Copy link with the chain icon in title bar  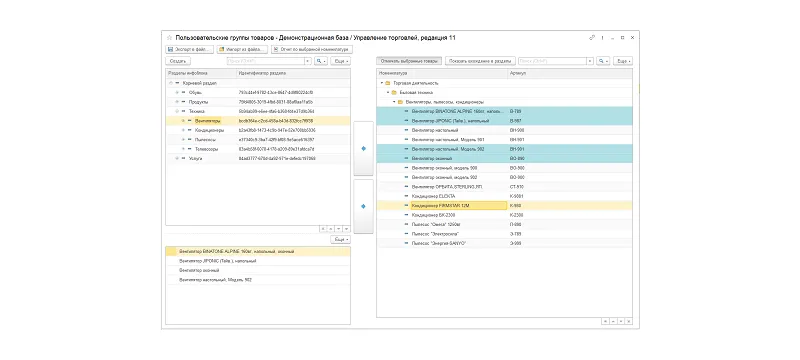tap(592, 38)
